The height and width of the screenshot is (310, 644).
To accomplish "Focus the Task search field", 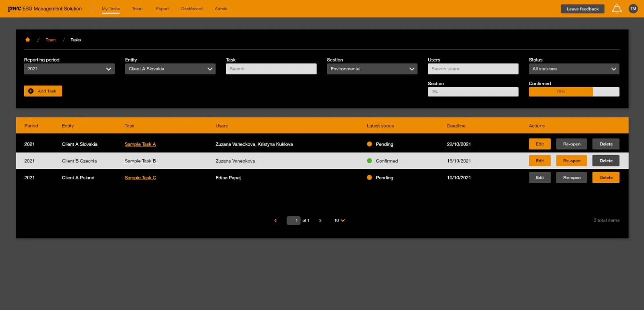I will [x=271, y=69].
